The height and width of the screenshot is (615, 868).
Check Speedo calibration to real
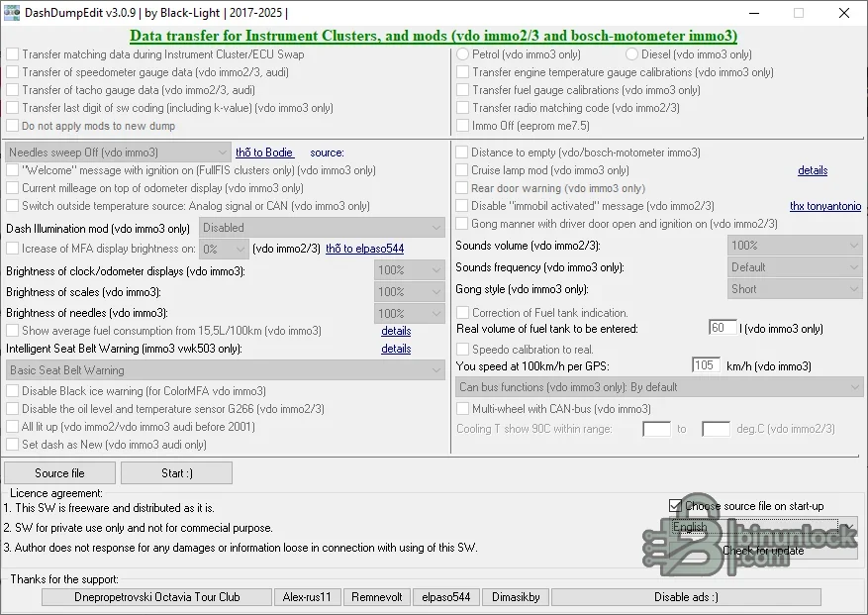coord(463,349)
